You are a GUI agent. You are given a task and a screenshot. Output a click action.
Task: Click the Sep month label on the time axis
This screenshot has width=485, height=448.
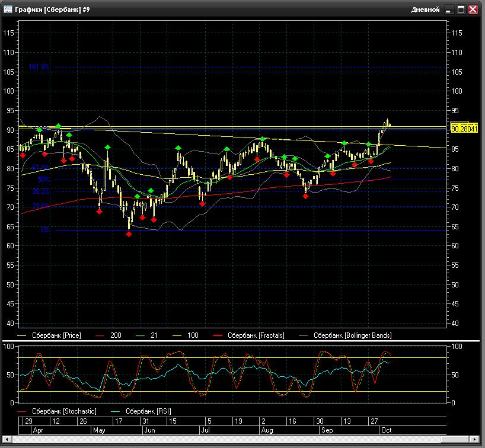[327, 430]
